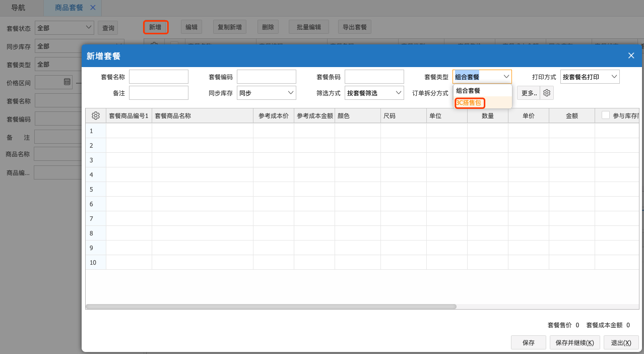Focus the 商品名称 filter input in background
The width and height of the screenshot is (644, 354).
point(57,154)
